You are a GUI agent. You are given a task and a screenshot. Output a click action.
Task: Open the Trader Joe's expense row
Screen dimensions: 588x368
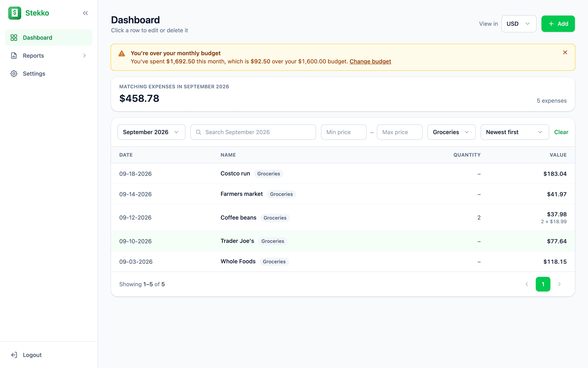point(343,241)
